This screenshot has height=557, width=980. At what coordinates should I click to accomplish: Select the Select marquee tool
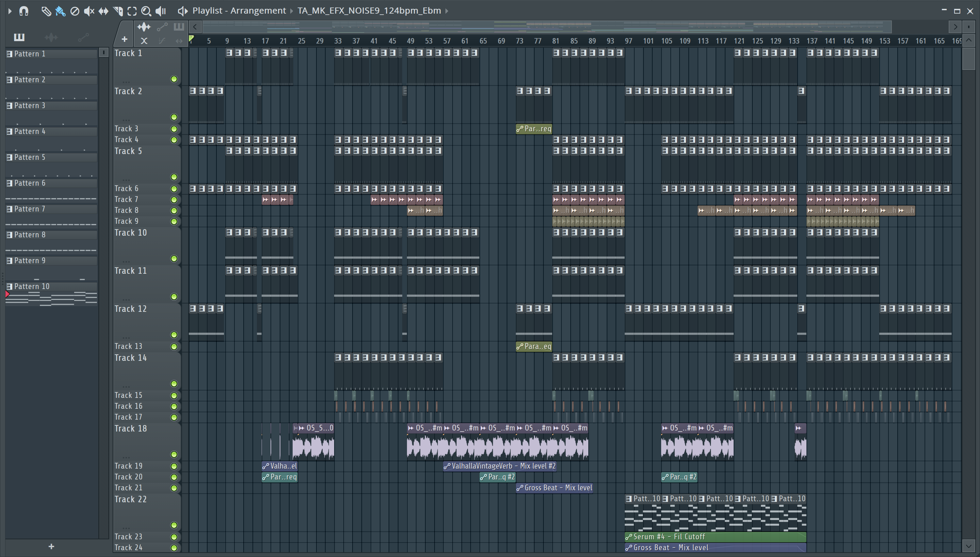[132, 12]
